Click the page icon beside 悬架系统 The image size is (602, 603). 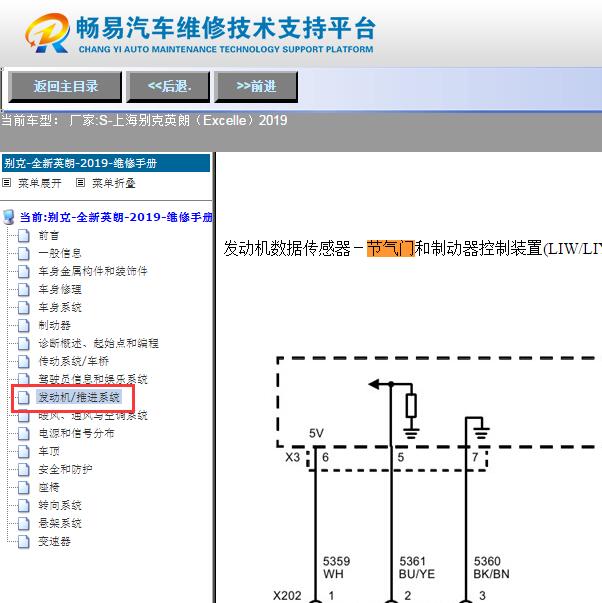23,524
